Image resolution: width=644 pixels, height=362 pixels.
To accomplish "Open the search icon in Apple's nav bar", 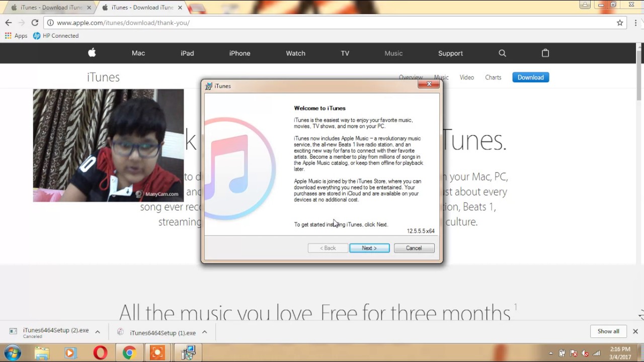I will [x=502, y=53].
